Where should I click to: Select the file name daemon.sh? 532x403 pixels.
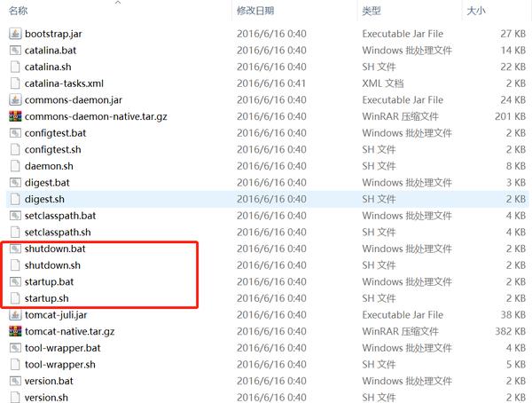pos(49,166)
